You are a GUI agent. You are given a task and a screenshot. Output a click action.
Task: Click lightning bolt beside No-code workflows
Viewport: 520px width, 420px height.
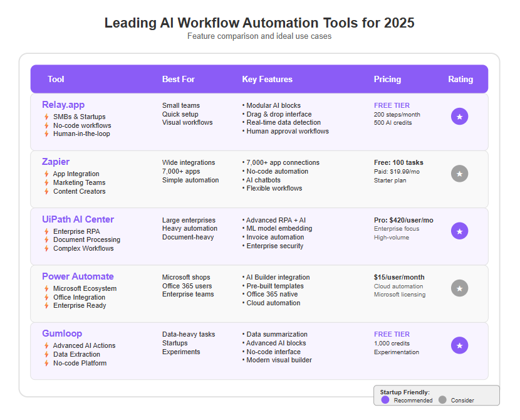(x=46, y=125)
